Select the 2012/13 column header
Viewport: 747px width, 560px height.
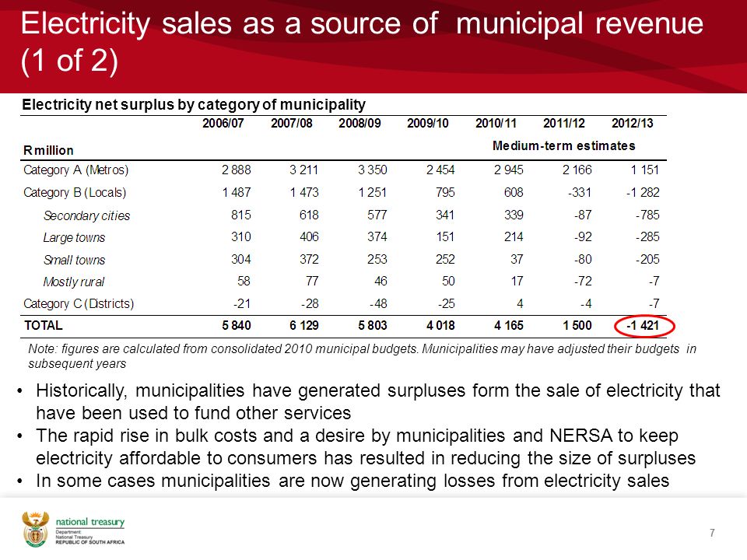[x=632, y=124]
